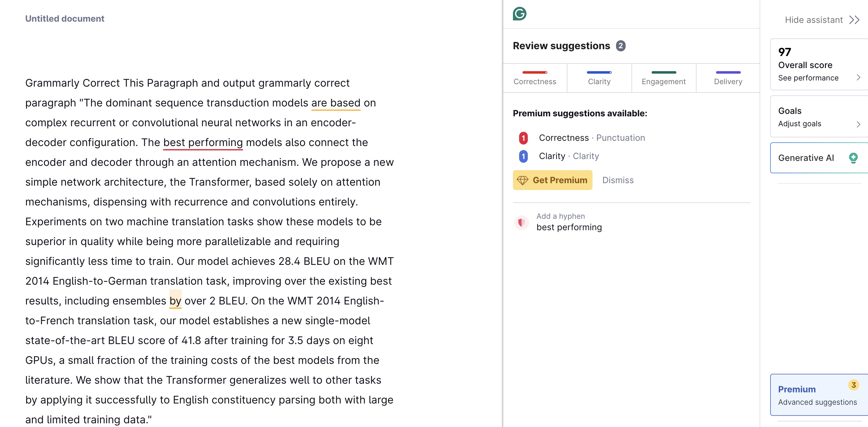The image size is (868, 427).
Task: Open the Delivery tab
Action: (x=728, y=78)
